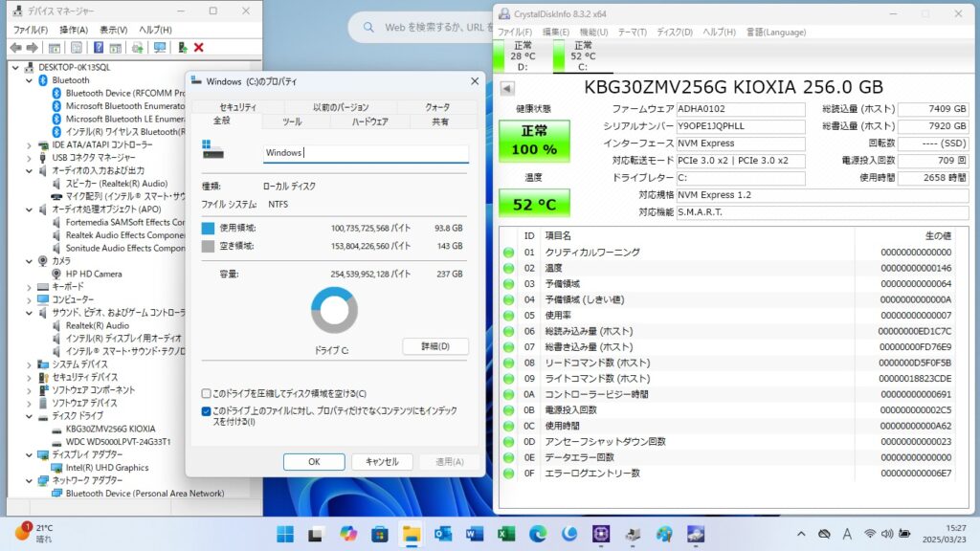Viewport: 980px width, 551px height.
Task: Open Microsoft Edge from the taskbar
Action: tap(538, 533)
